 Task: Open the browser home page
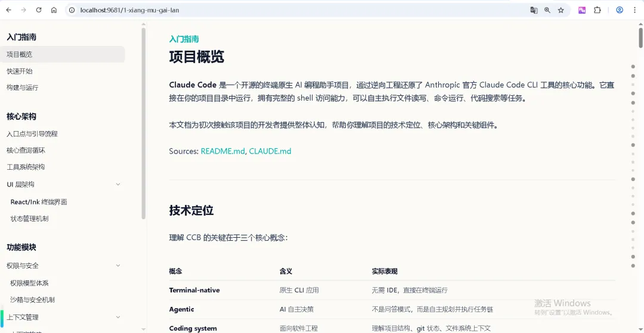tap(54, 10)
